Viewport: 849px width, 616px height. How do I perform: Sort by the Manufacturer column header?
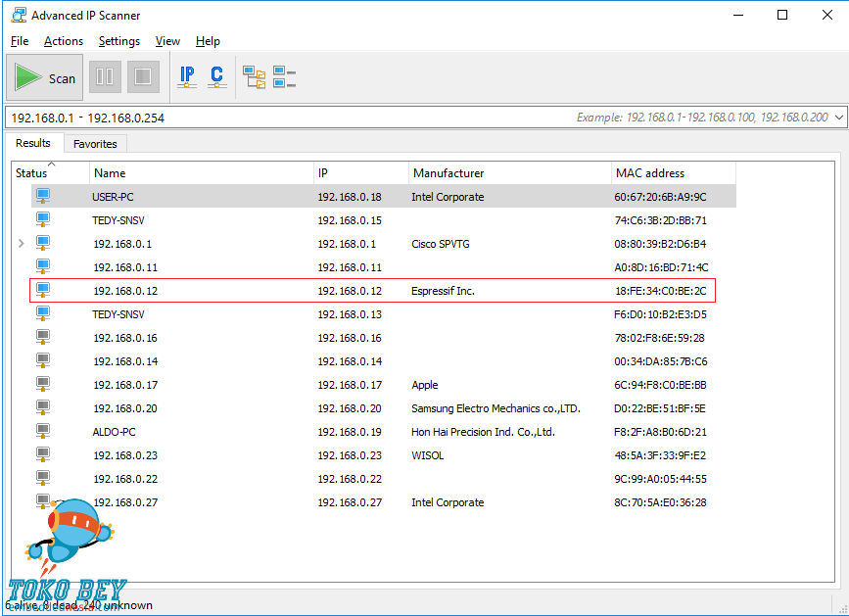510,173
